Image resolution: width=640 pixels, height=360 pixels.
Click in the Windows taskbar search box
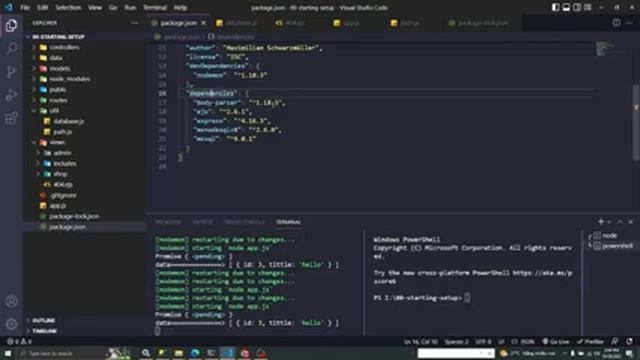61,353
